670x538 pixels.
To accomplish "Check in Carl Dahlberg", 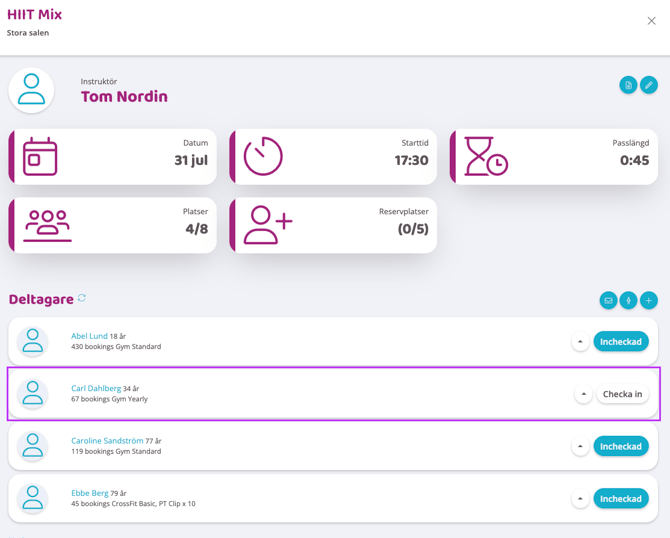I will (x=622, y=394).
